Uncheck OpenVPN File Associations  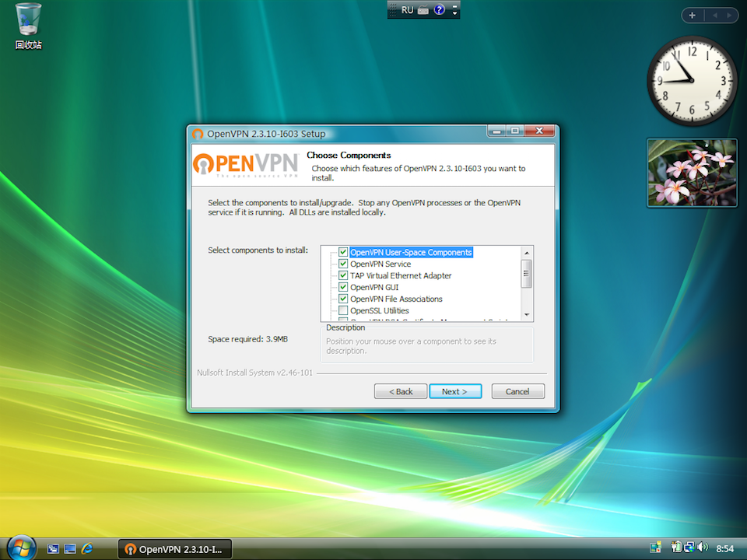343,299
